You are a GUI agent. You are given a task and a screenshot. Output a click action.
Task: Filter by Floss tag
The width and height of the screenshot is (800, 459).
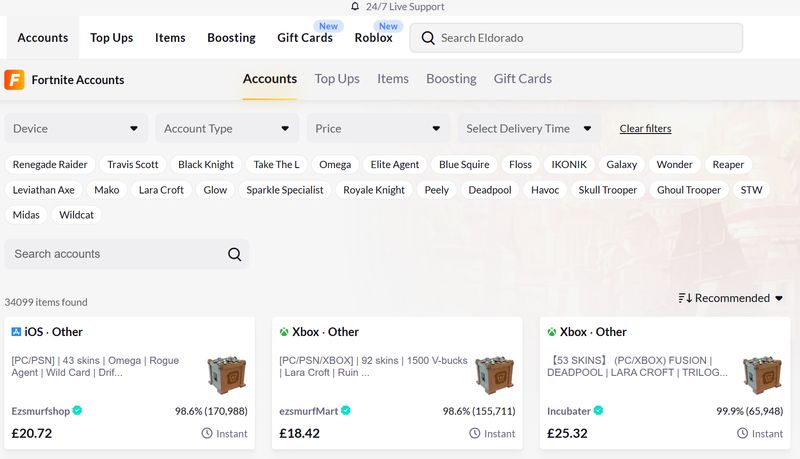[x=520, y=164]
